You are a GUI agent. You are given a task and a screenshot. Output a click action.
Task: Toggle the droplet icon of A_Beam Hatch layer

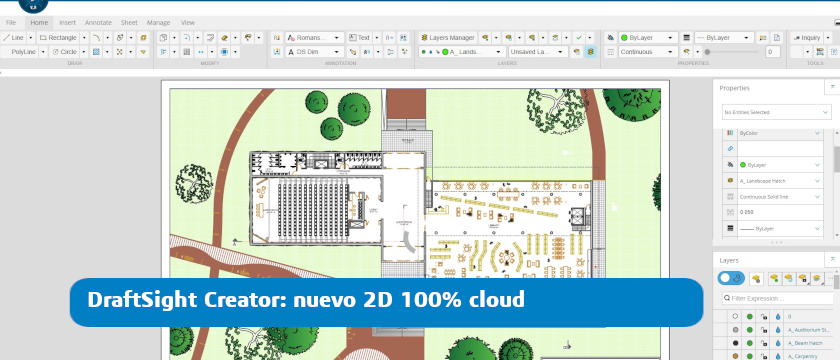click(x=778, y=343)
